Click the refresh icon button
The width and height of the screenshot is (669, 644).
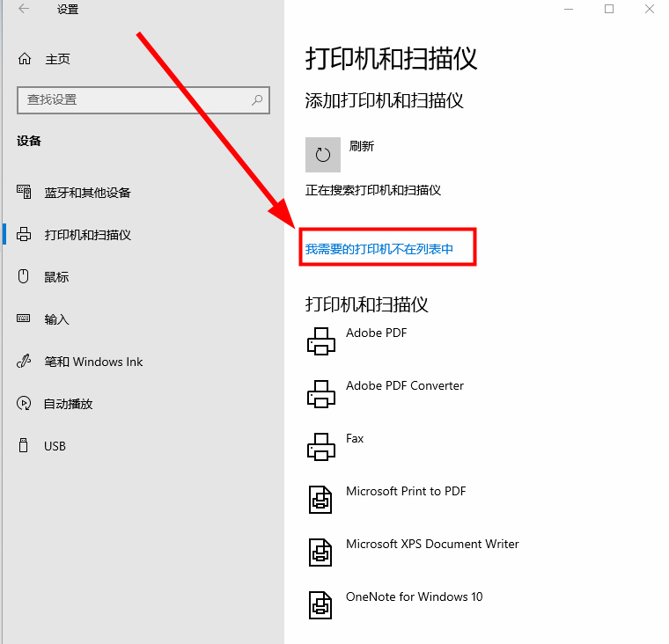tap(322, 155)
